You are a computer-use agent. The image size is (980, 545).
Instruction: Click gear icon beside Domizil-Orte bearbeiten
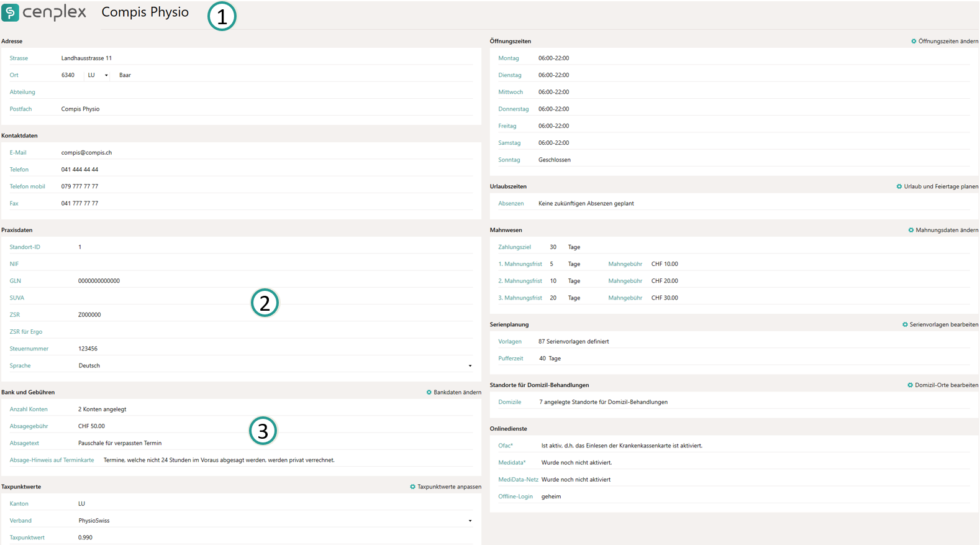pos(910,385)
